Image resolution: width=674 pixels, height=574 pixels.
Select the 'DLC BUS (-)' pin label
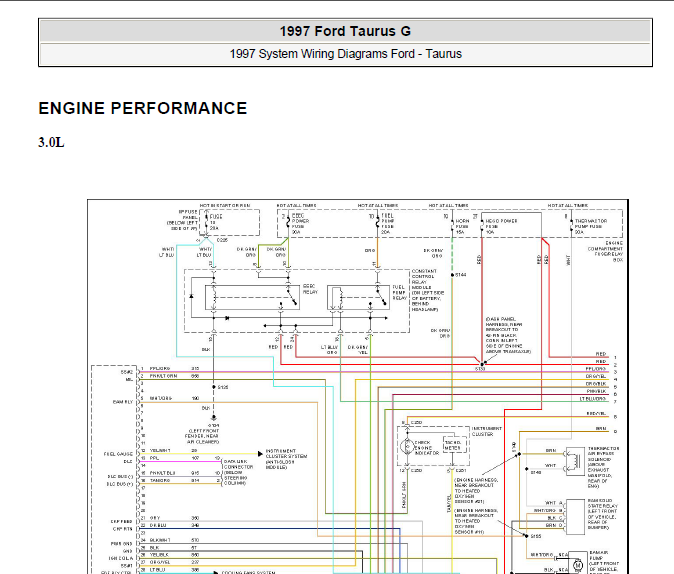(119, 477)
